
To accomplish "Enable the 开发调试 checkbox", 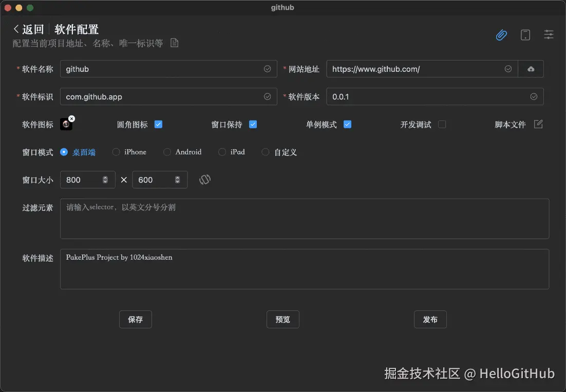I will [x=442, y=124].
